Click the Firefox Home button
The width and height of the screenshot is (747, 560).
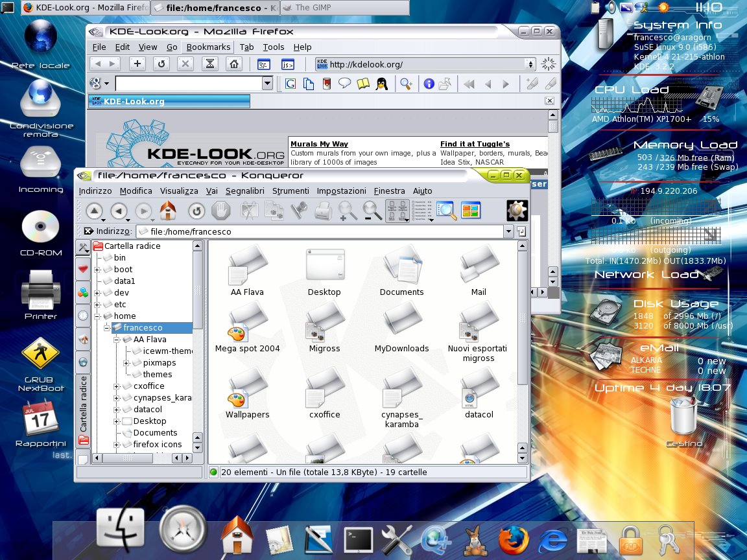coord(234,64)
